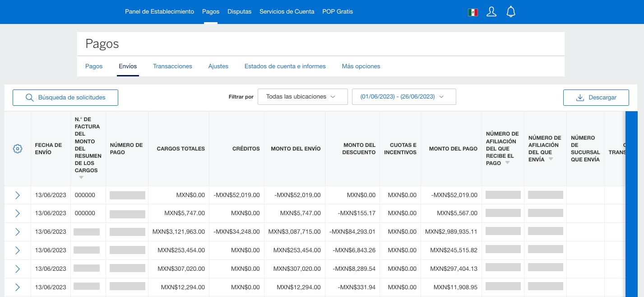Sort by N.° de factura column arrow
The height and width of the screenshot is (297, 644).
tap(81, 178)
